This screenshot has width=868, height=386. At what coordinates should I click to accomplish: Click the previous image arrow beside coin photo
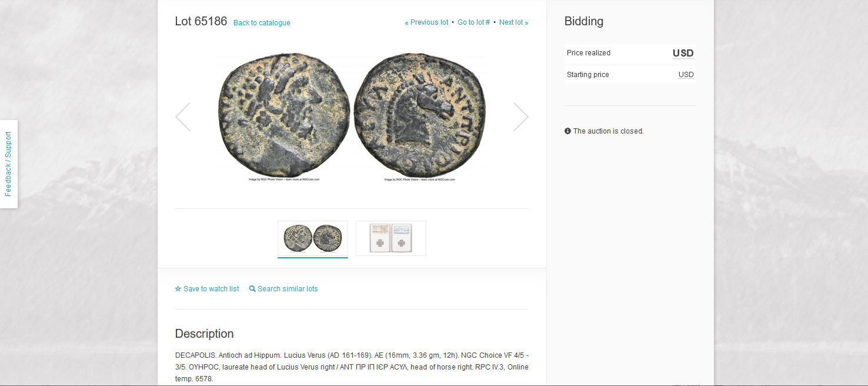point(183,117)
